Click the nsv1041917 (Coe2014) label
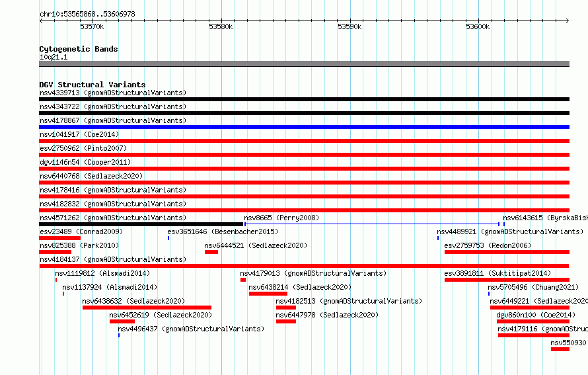This screenshot has width=588, height=375. pyautogui.click(x=79, y=134)
